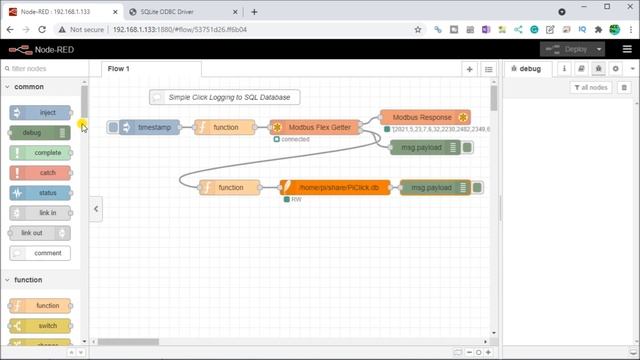Show the info sidebar tab

coord(564,69)
